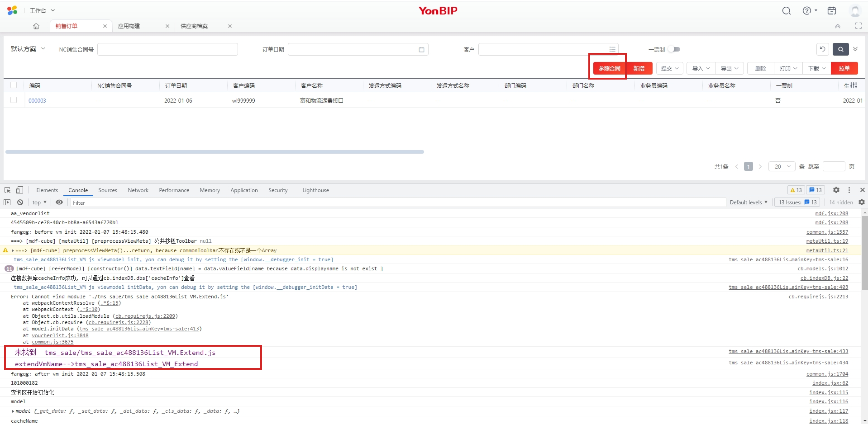Toggle the device toolbar icon in DevTools

[19, 190]
